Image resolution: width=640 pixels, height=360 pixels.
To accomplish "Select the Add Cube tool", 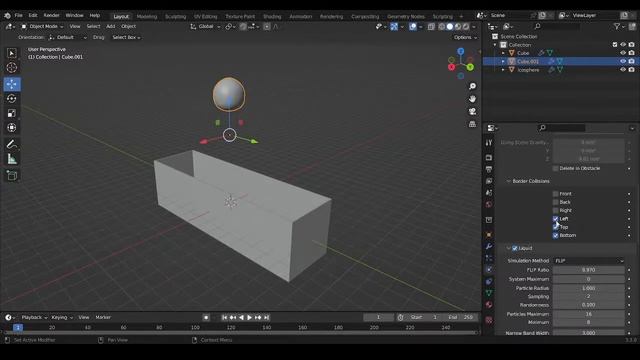I will tap(12, 176).
